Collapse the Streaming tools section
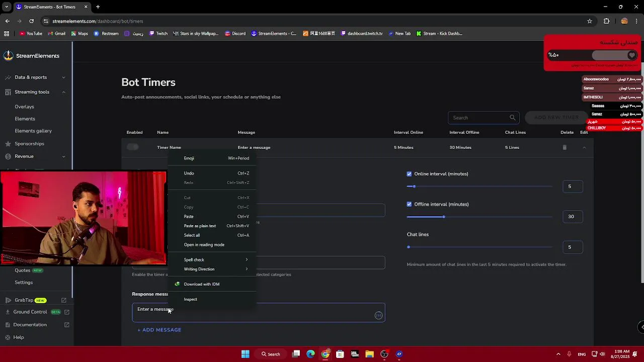644x362 pixels. 63,92
